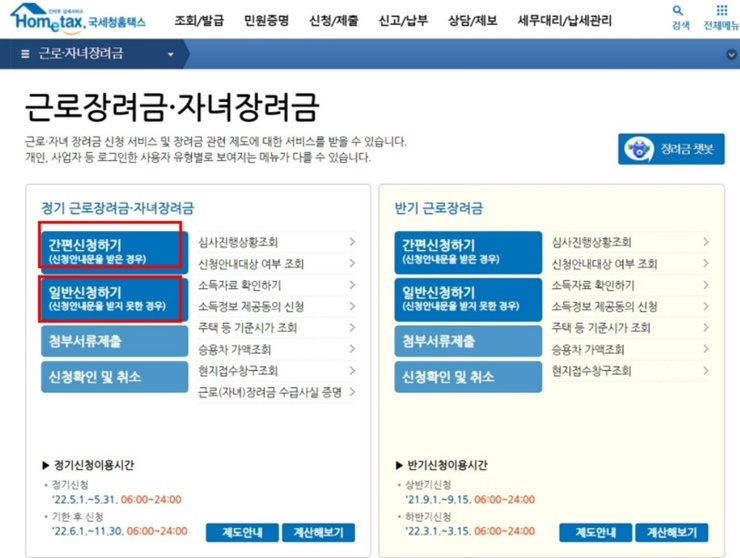
Task: Click the 반기신청이용시간 heading
Action: [x=447, y=465]
